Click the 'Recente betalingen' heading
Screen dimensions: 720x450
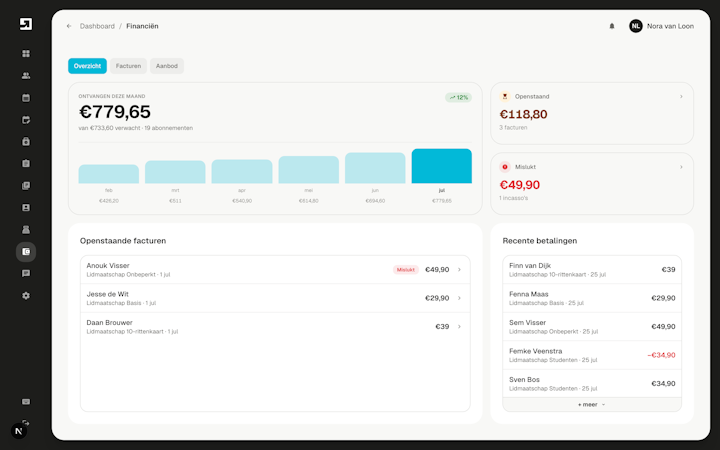(540, 241)
